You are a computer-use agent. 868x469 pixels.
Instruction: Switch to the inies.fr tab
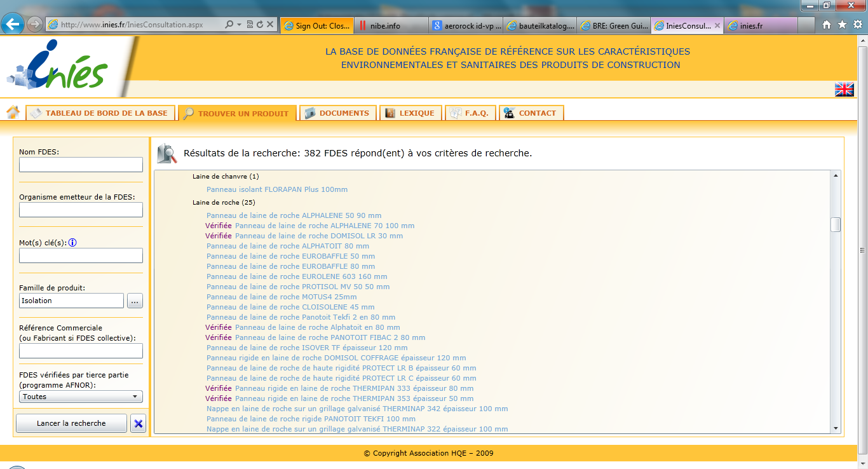click(x=761, y=26)
